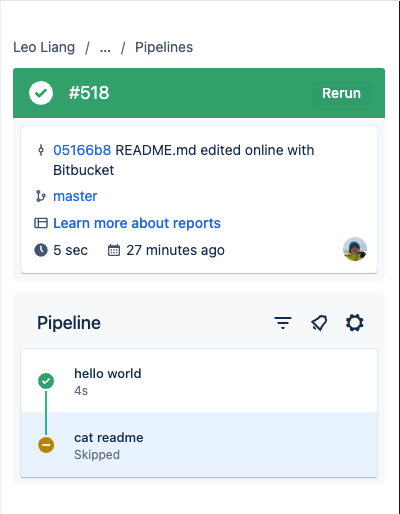The width and height of the screenshot is (400, 514).
Task: Click the hello world success status icon
Action: (46, 381)
